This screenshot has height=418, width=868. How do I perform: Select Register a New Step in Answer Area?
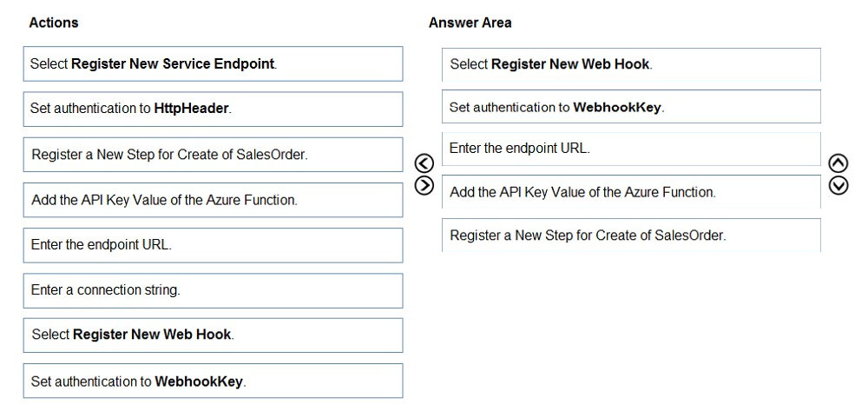coord(631,235)
